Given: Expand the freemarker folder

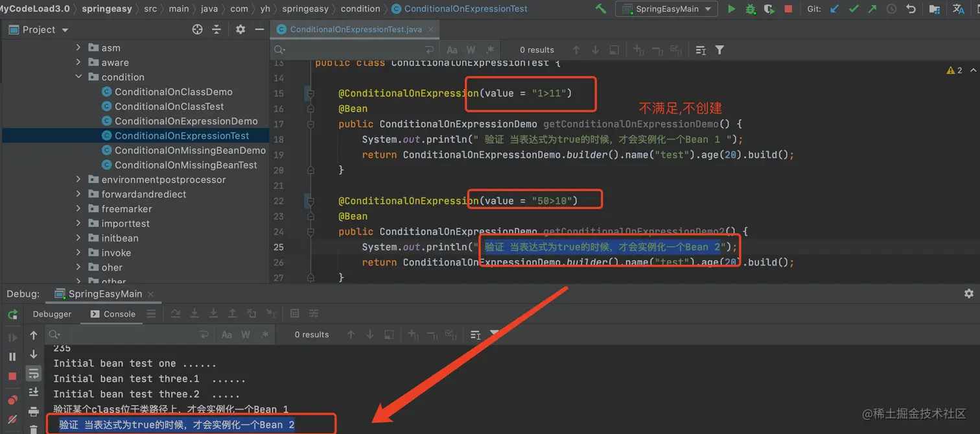Looking at the screenshot, I should click(x=78, y=209).
